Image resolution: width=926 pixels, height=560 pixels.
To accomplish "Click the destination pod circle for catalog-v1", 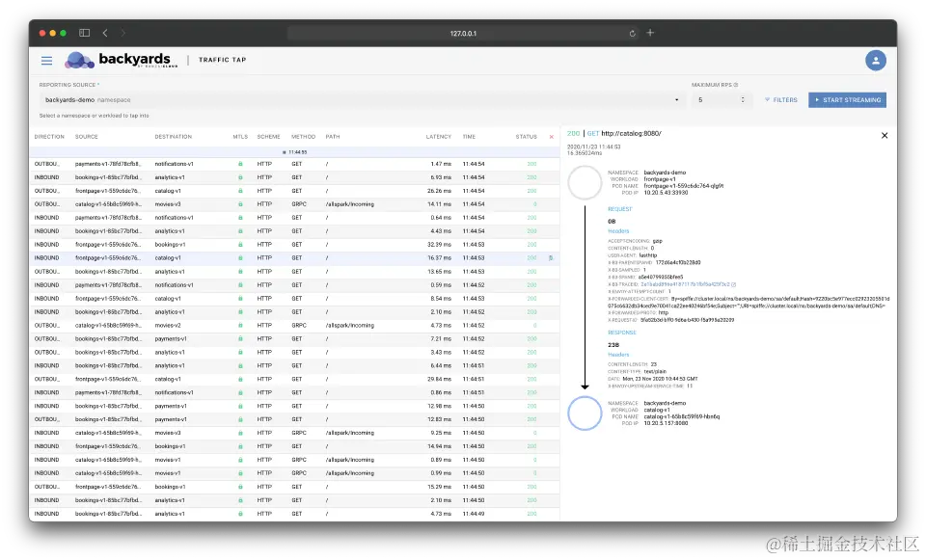I will point(585,413).
